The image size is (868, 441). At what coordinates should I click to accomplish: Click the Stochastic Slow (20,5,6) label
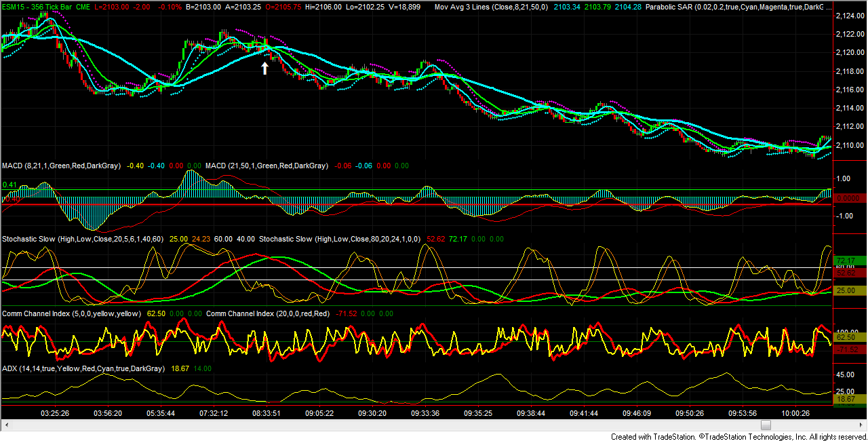(x=83, y=239)
